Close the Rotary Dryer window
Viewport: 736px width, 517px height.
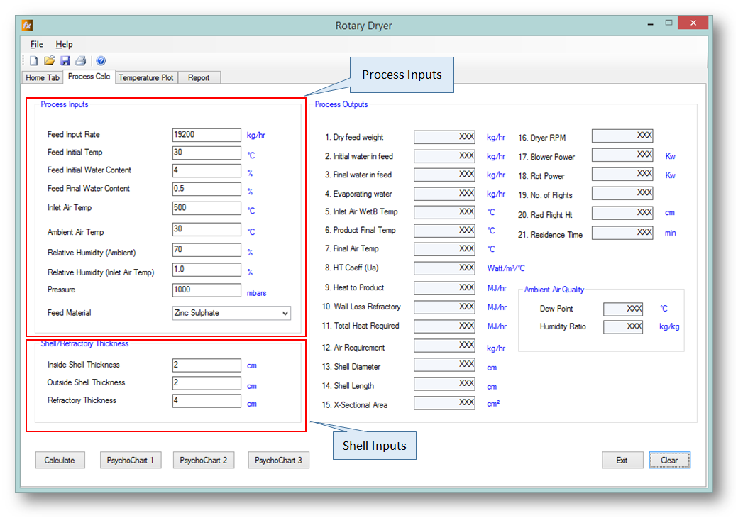click(x=693, y=23)
